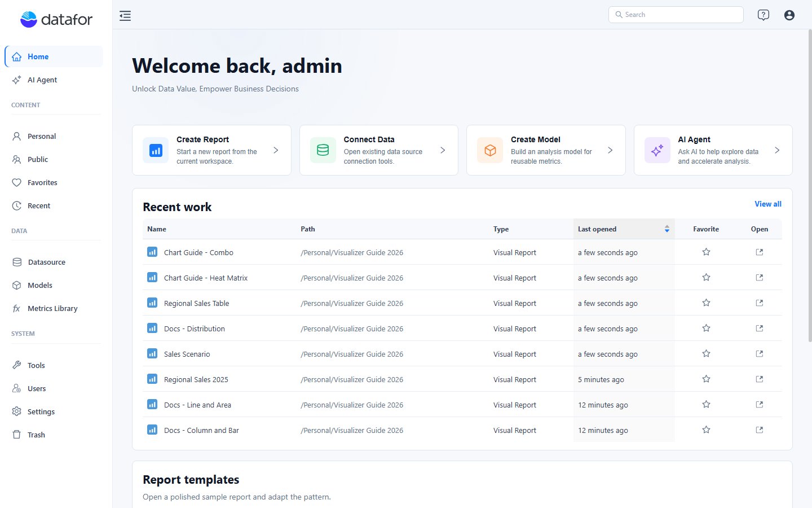Star the Chart Guide - Heat Matrix report
The image size is (812, 508).
tap(706, 277)
